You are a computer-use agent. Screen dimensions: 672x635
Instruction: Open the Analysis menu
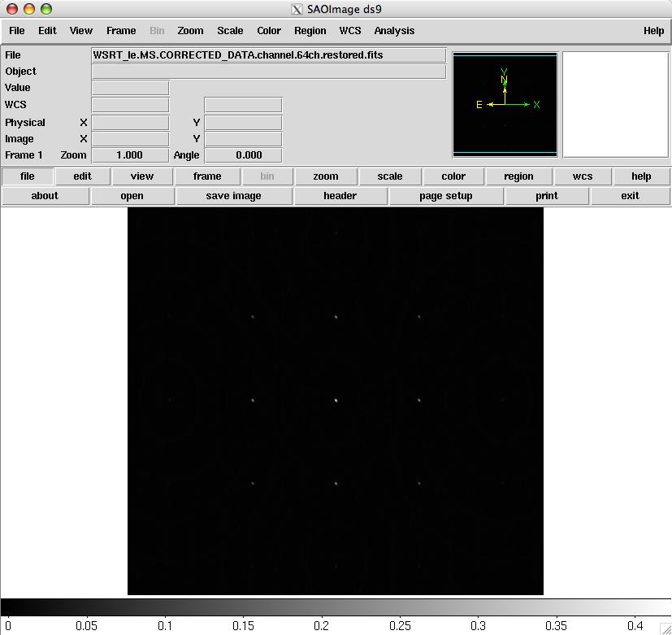394,31
